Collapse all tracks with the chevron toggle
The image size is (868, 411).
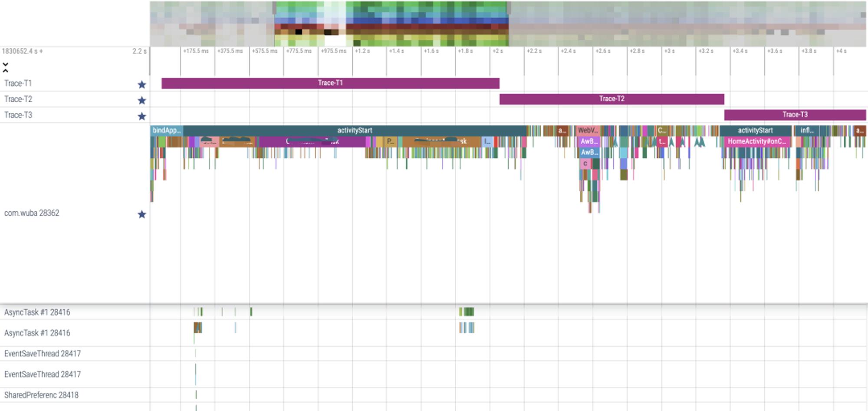[5, 67]
